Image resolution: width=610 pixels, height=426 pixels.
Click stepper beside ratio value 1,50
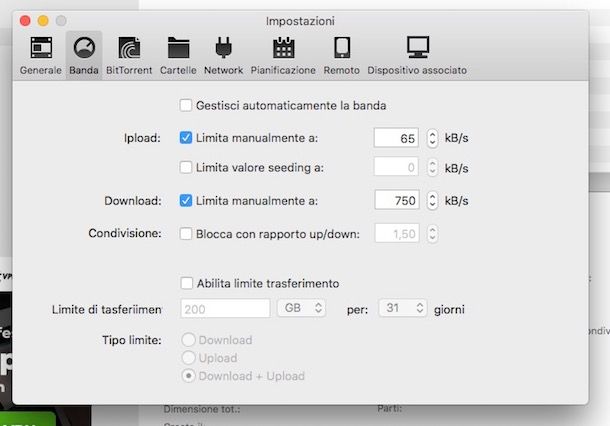[x=432, y=234]
